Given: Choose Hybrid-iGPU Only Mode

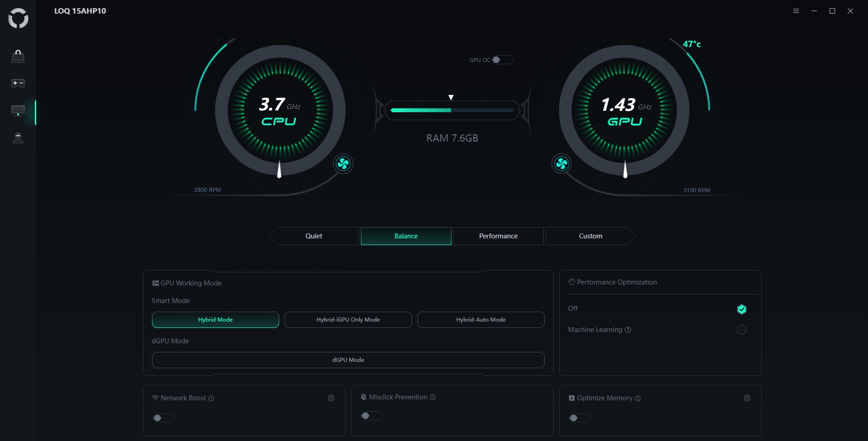Looking at the screenshot, I should coord(348,320).
